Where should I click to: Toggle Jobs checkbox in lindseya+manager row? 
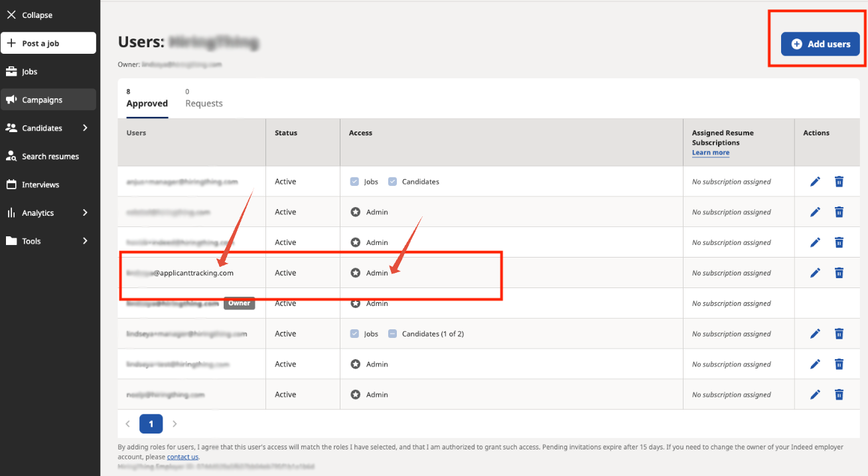tap(354, 333)
